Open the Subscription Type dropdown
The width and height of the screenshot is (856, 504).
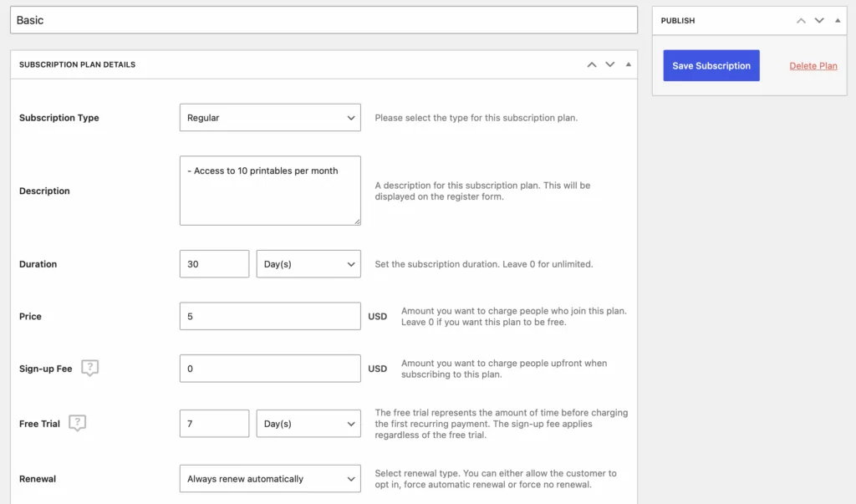[x=270, y=117]
